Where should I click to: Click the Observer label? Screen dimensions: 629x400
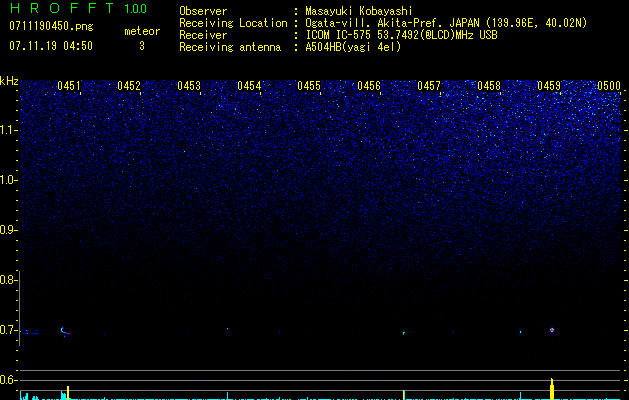(203, 11)
